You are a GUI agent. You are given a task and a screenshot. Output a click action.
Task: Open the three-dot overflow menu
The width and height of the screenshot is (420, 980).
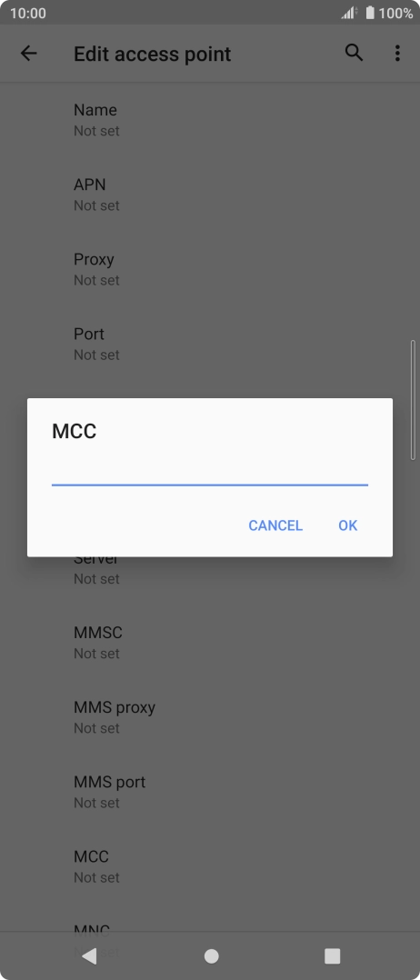pyautogui.click(x=397, y=54)
